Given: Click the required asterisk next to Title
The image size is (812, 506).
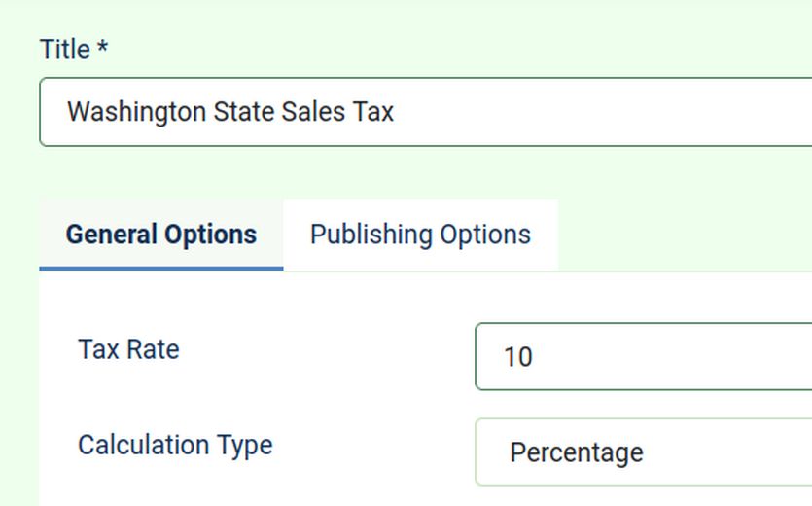Looking at the screenshot, I should coord(102,50).
